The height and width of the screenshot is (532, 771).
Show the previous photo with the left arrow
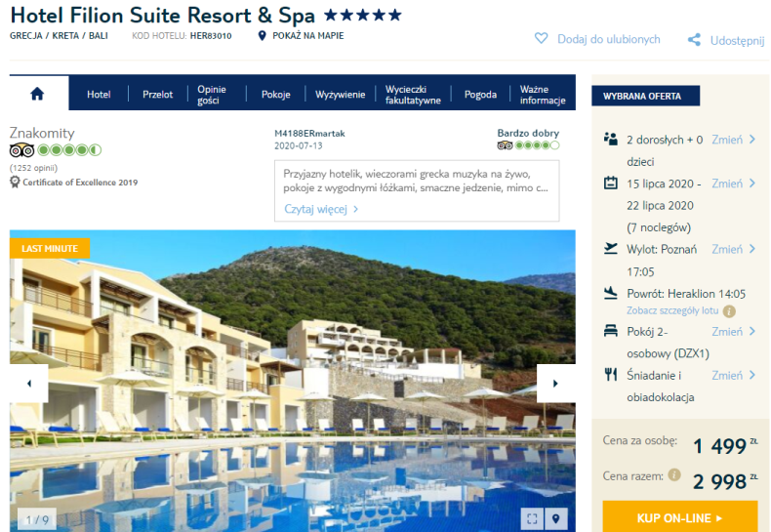click(x=29, y=384)
